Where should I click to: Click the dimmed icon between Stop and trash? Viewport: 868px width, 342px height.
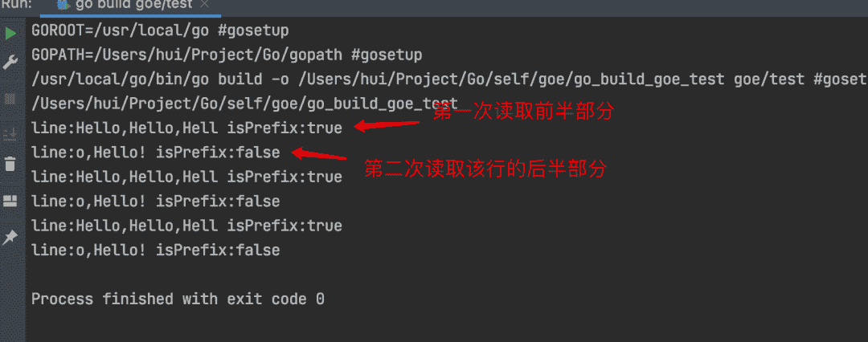[x=10, y=132]
